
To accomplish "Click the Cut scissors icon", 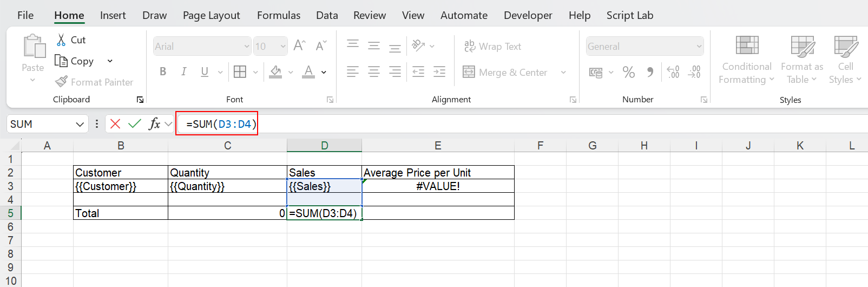I will [x=61, y=40].
